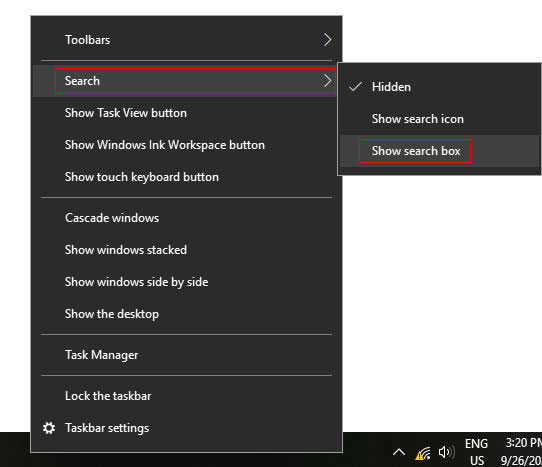Click the Taskbar settings gear icon
The image size is (542, 467).
point(49,428)
